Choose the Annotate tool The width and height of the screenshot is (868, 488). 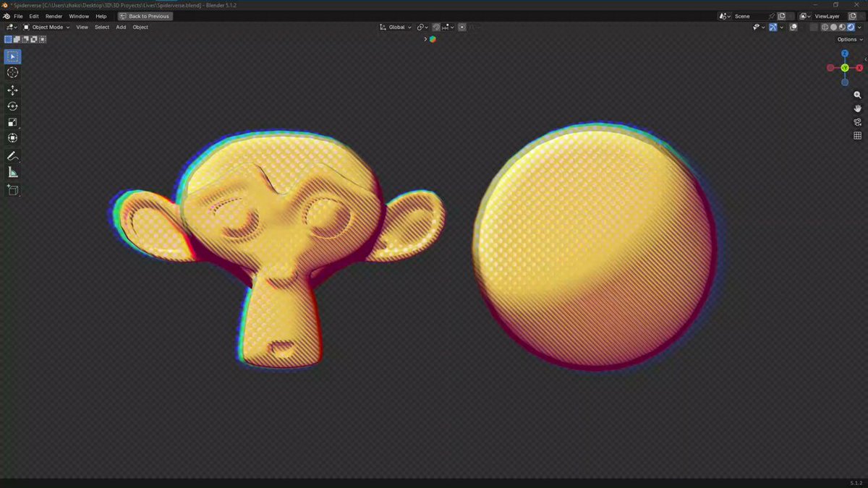pos(12,156)
